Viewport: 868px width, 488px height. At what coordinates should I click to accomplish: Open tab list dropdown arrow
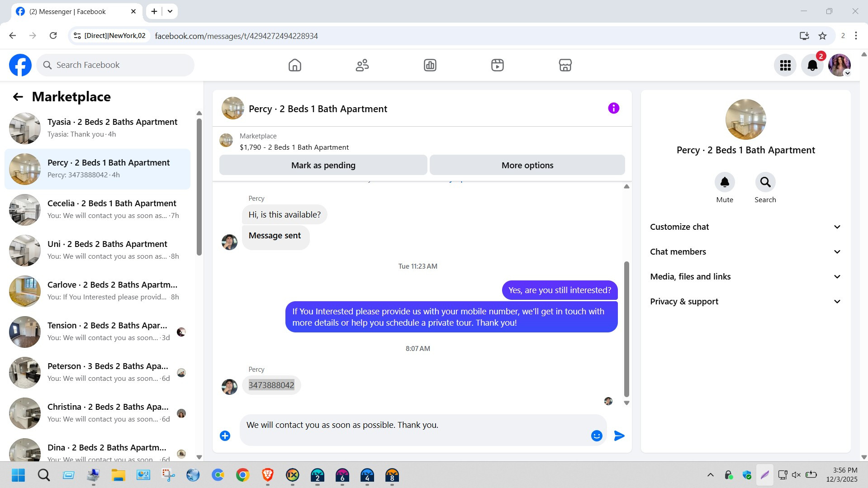pyautogui.click(x=170, y=11)
